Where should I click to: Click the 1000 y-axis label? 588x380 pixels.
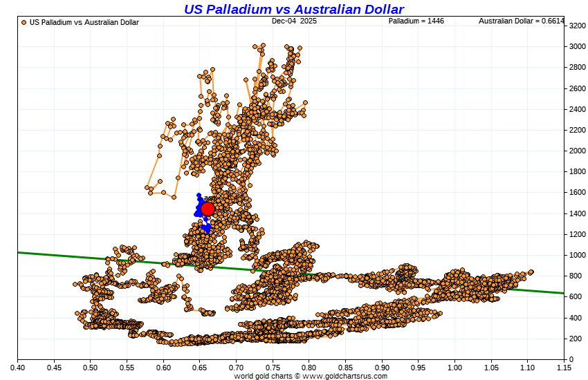tap(578, 255)
